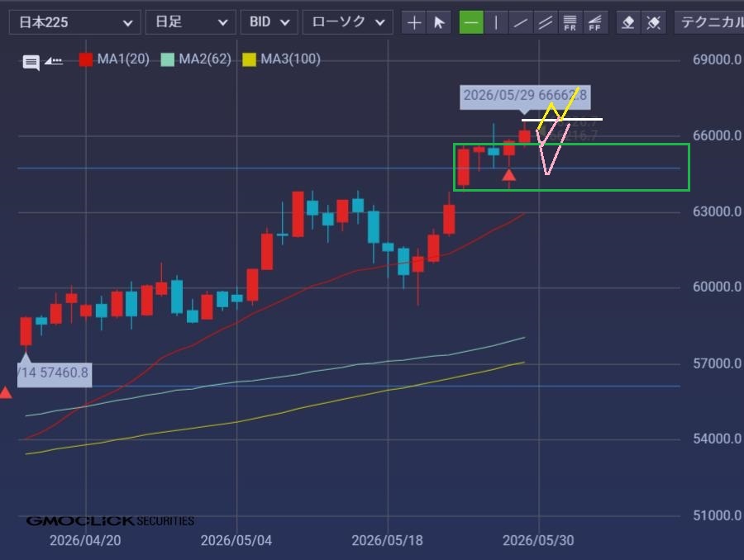Select the trend line tool

coord(521,22)
